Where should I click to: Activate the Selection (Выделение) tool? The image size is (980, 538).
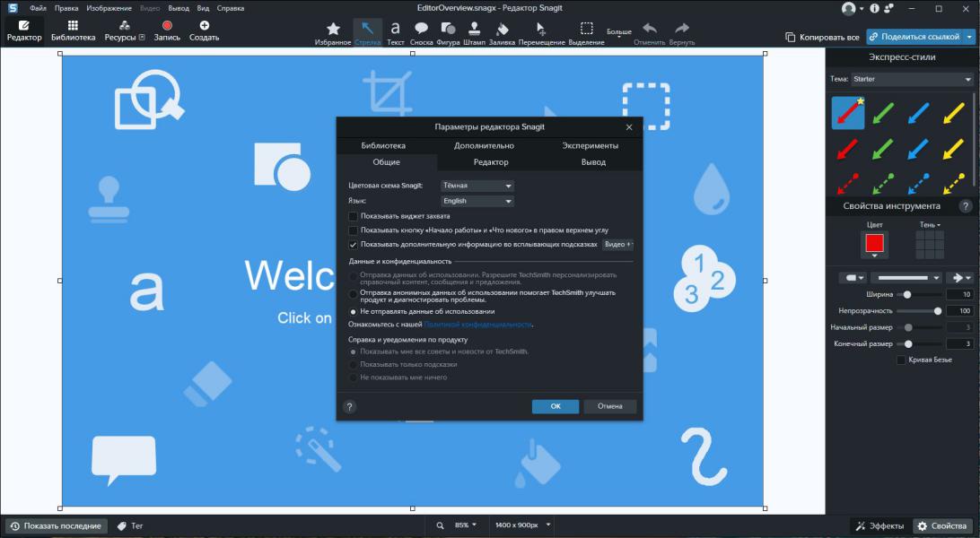point(586,32)
